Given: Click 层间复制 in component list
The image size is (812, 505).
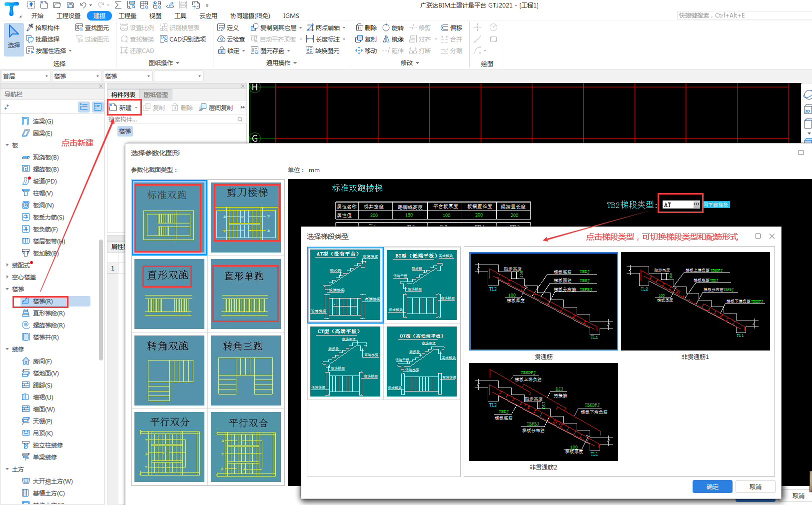Looking at the screenshot, I should (x=216, y=107).
